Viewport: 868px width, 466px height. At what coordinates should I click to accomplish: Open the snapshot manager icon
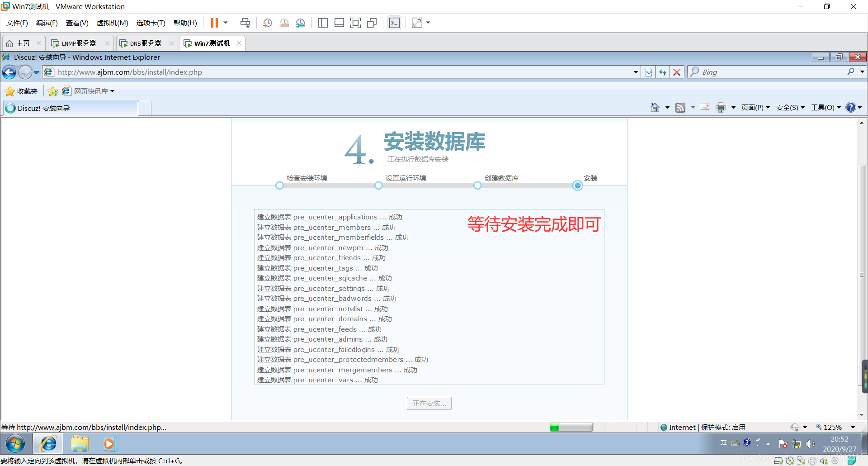coord(301,23)
